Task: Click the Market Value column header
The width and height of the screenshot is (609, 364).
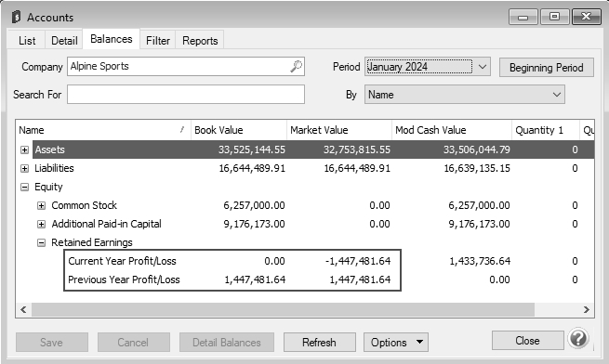Action: (339, 130)
